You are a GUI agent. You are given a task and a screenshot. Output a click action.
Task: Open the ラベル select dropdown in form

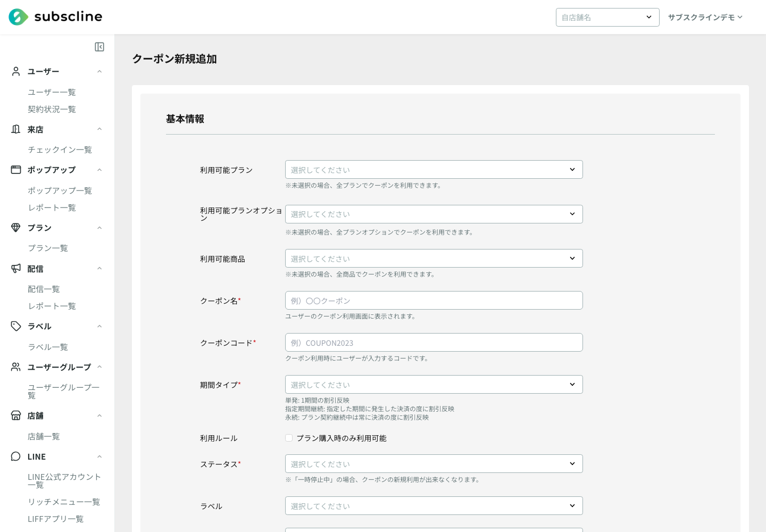click(x=434, y=506)
